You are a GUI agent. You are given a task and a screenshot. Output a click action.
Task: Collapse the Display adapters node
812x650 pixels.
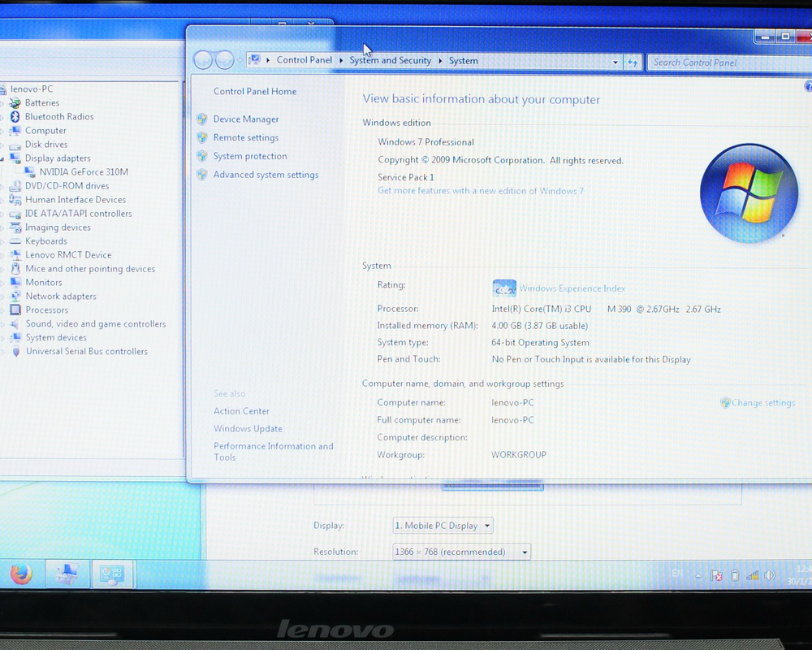[x=2, y=158]
